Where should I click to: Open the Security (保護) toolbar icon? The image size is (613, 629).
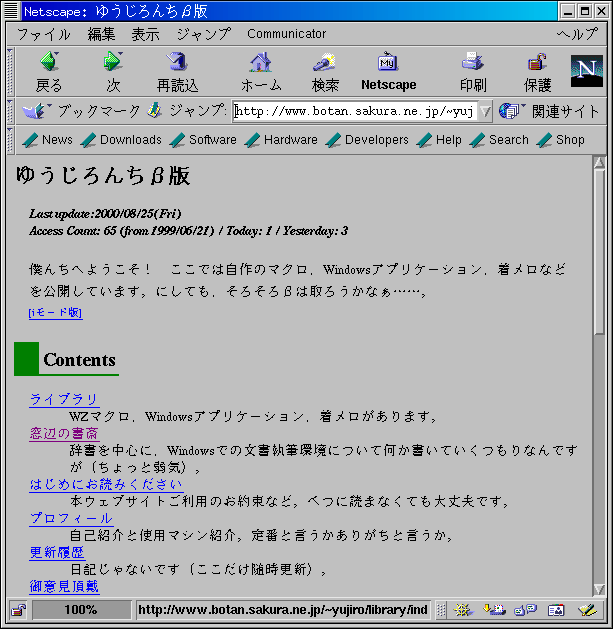coord(537,63)
